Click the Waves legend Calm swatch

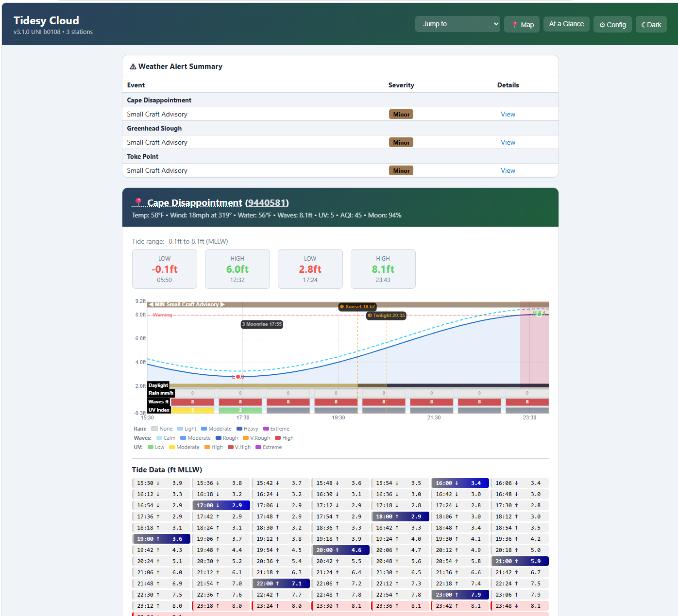(159, 438)
